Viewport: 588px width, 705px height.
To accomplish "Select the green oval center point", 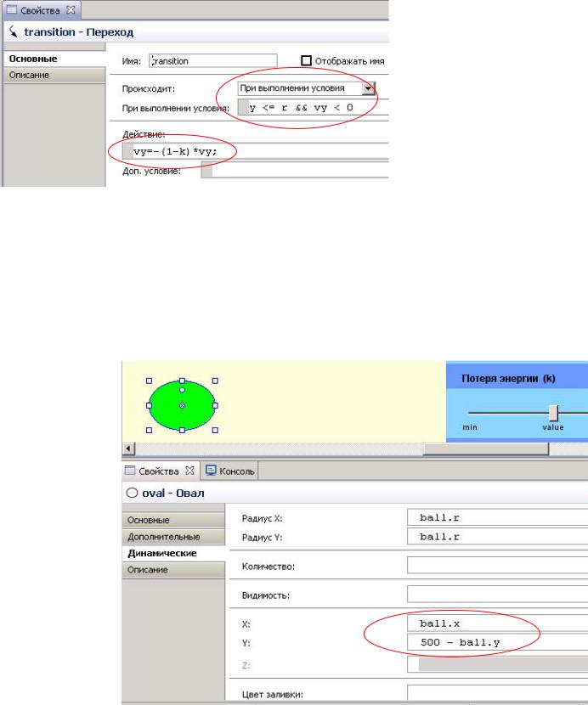I will tap(182, 405).
